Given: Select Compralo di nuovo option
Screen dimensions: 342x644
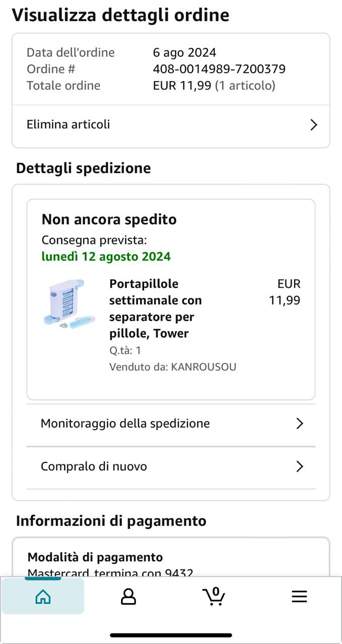Looking at the screenshot, I should pyautogui.click(x=94, y=466).
